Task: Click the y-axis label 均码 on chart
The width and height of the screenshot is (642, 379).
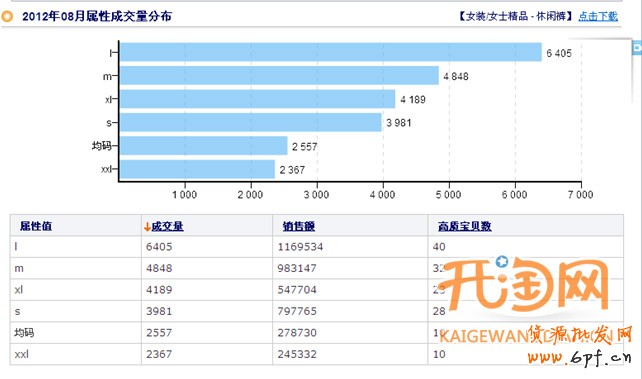Action: 102,146
